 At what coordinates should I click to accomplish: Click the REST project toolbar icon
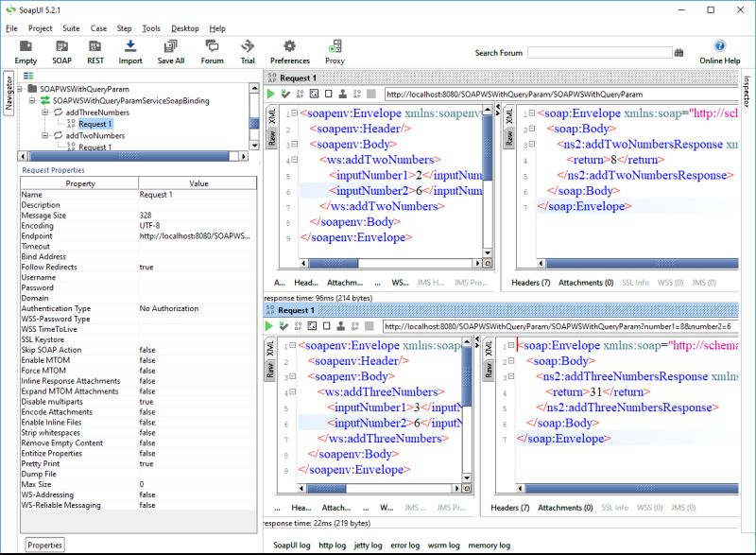[95, 46]
